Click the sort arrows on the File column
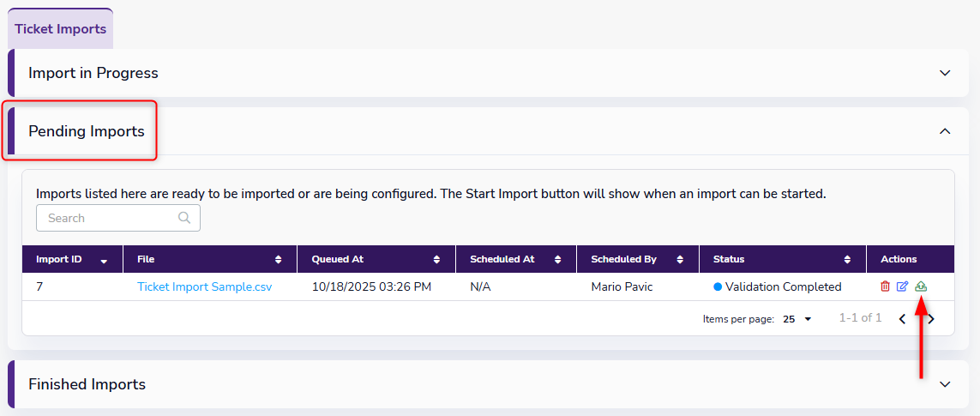 279,259
